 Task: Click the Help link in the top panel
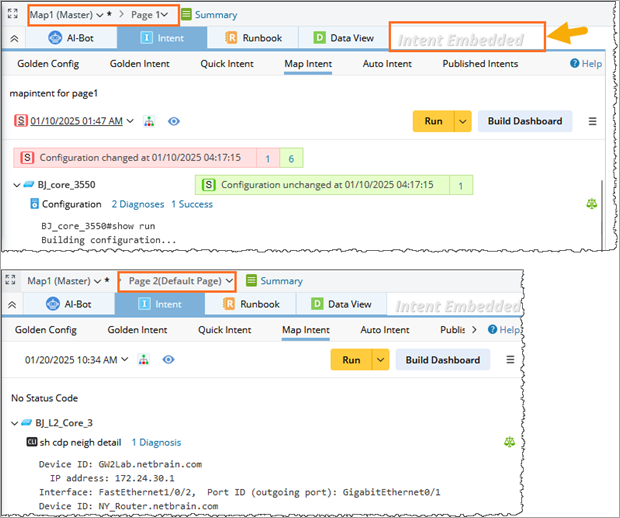[586, 64]
